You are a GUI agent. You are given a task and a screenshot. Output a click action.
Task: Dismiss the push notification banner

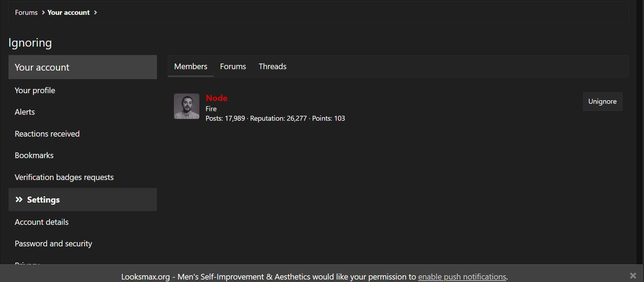coord(633,275)
